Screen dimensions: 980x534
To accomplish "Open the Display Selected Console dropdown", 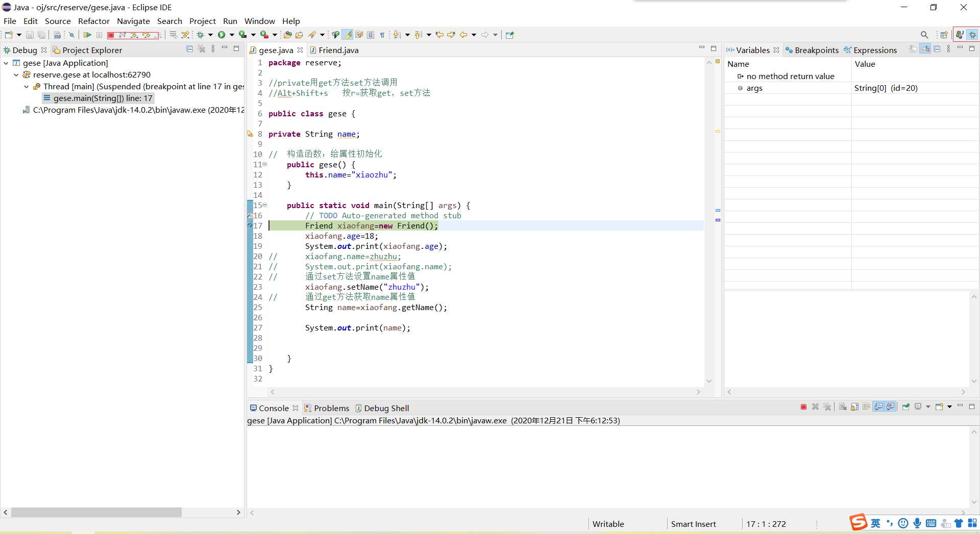I will (928, 406).
